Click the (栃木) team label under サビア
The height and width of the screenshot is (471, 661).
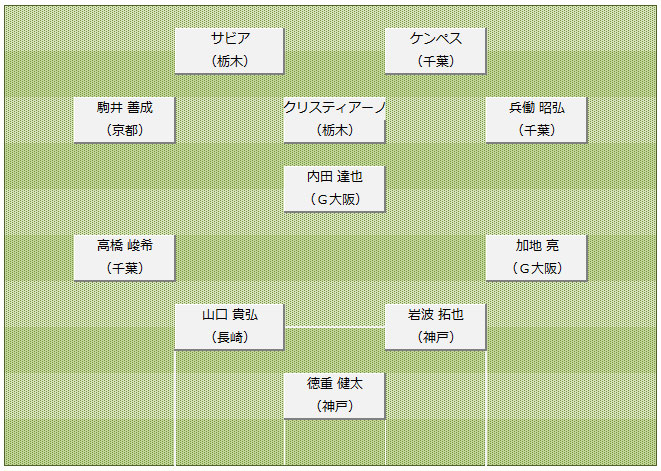(x=230, y=61)
